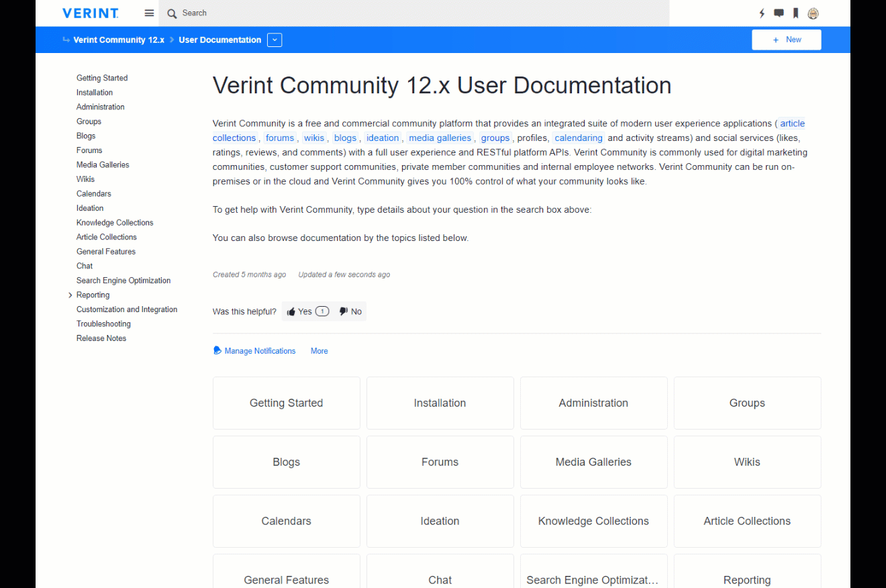Open bookmarks icon in header
The height and width of the screenshot is (588, 886).
(795, 13)
